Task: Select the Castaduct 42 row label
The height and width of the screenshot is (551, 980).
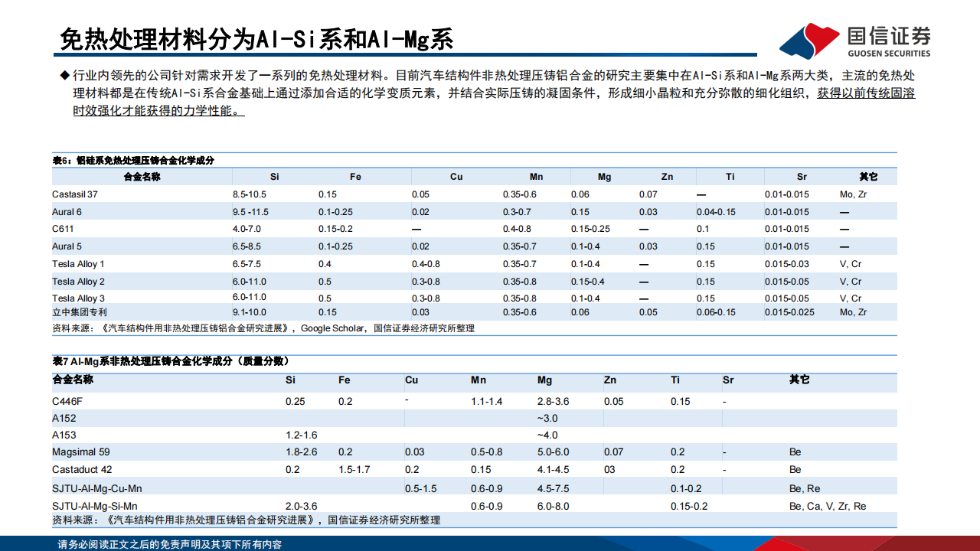Action: point(82,469)
